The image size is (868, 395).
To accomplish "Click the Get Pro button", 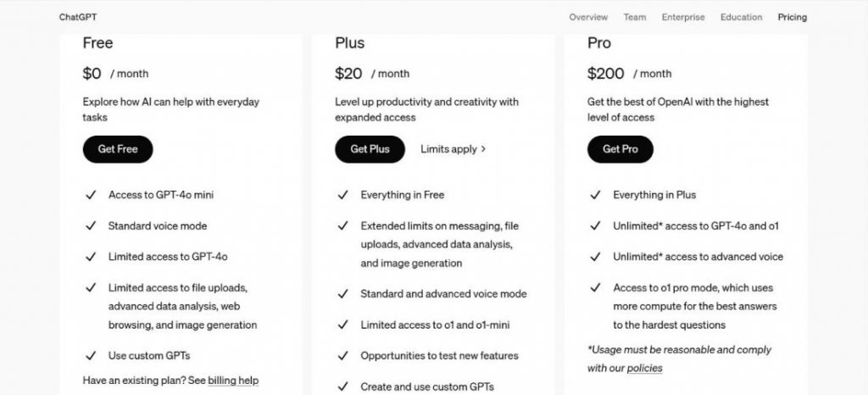I will (x=620, y=149).
